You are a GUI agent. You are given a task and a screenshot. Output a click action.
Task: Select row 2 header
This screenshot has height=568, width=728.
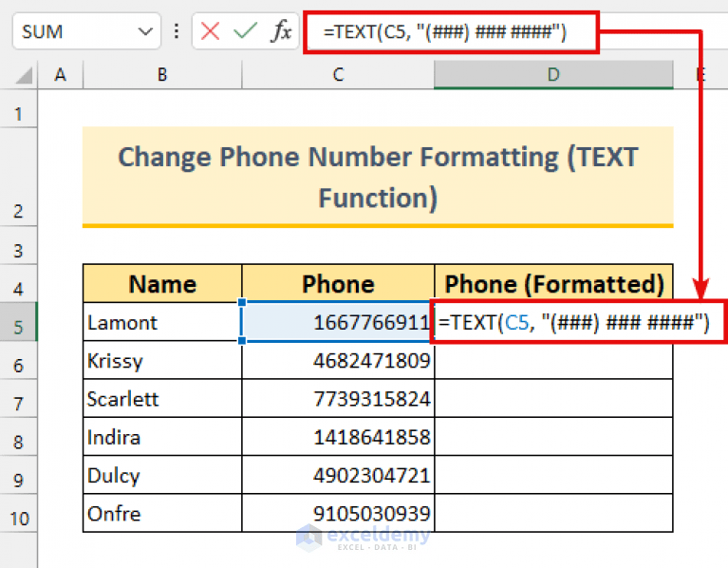pyautogui.click(x=19, y=177)
